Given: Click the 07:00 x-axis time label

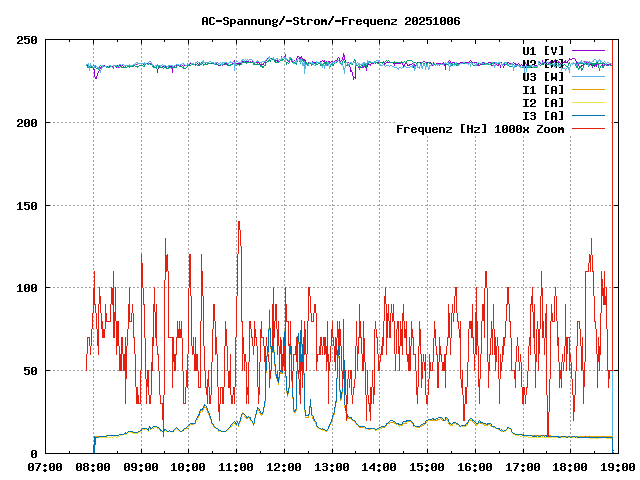Looking at the screenshot, I should (45, 467).
